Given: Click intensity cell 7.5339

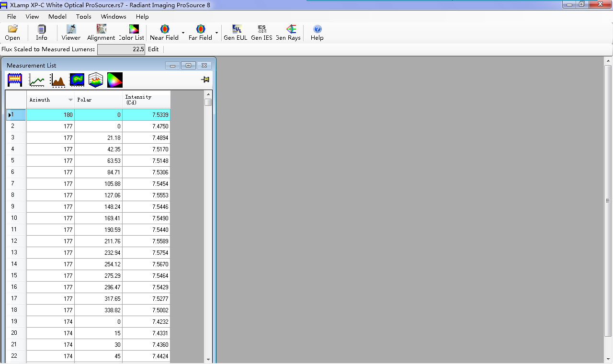Looking at the screenshot, I should [x=147, y=115].
